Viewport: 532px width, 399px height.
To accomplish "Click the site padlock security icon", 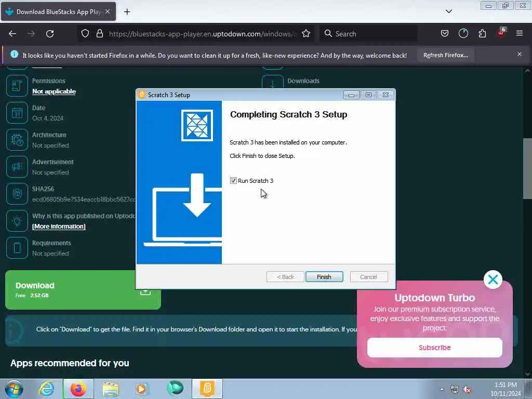I will coord(99,33).
